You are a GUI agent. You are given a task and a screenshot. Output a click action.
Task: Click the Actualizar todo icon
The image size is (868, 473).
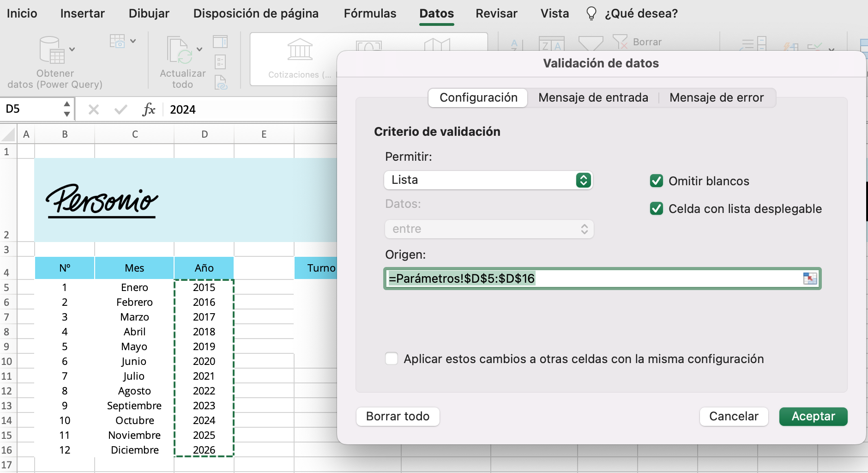pos(178,50)
